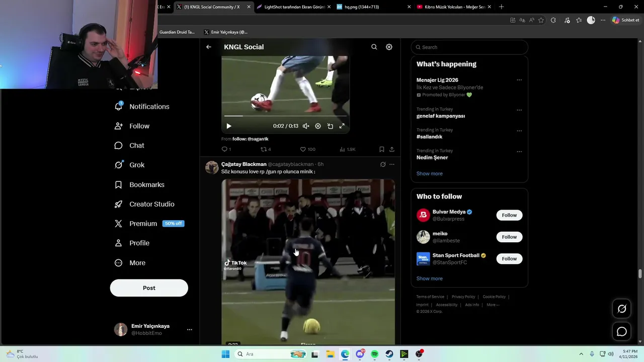Open browser extensions puzzle icon
The image size is (644, 362).
[x=553, y=20]
